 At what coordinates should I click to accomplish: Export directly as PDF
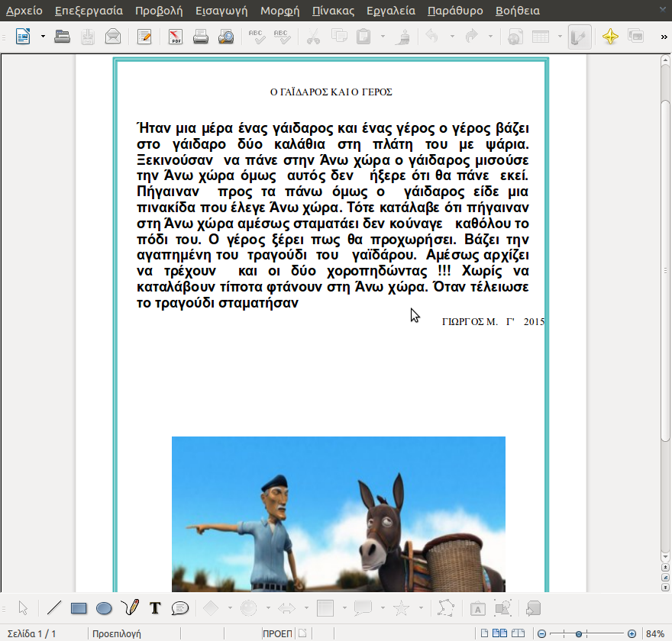coord(176,37)
